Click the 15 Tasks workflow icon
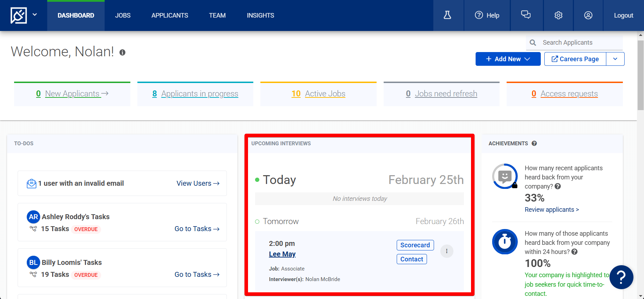The height and width of the screenshot is (299, 644). (33, 229)
